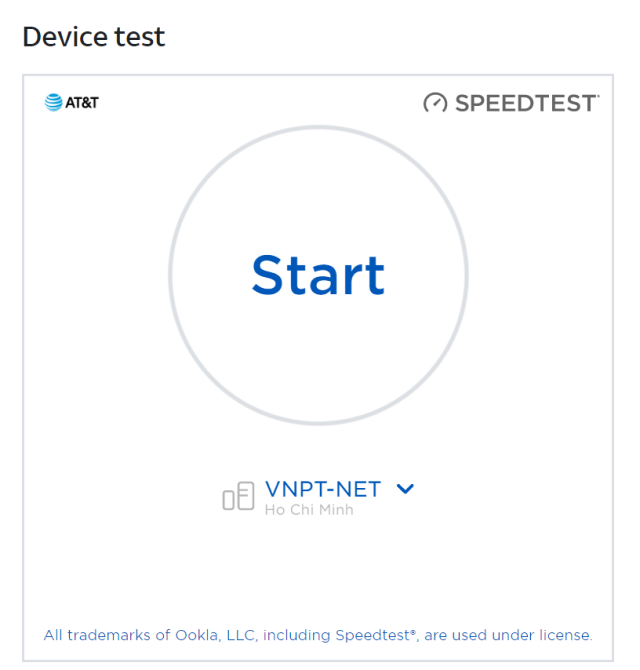The image size is (640, 670).
Task: Click the trademark symbol after SPEEDTEST
Action: tap(598, 96)
